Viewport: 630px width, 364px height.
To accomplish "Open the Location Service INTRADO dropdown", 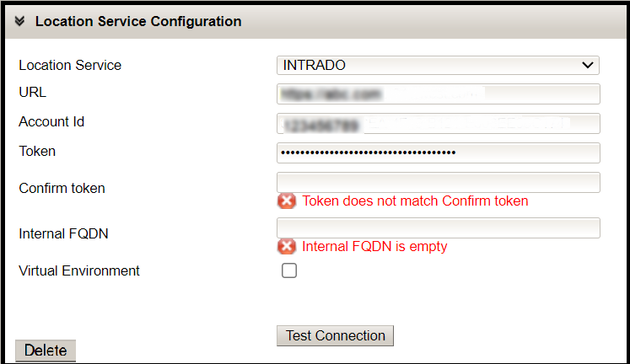I will click(438, 65).
